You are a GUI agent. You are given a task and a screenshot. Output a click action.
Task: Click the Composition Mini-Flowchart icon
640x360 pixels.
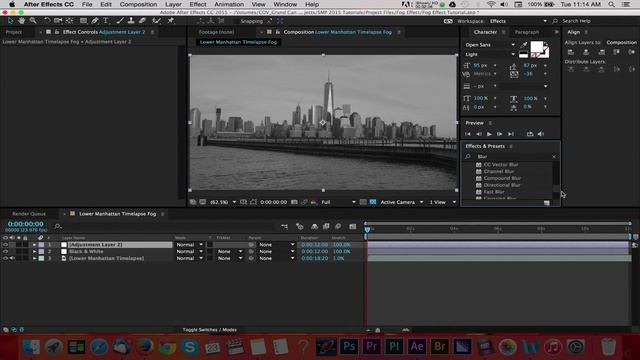click(284, 226)
